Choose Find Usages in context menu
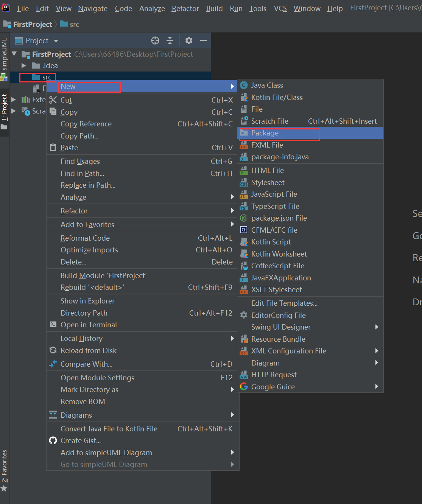 click(143, 161)
